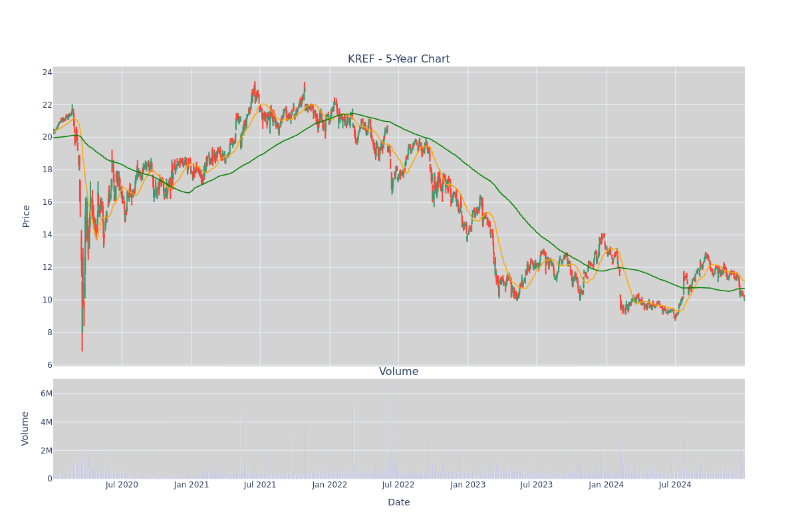Select the "6" price tick label
The image size is (798, 532).
pos(50,365)
